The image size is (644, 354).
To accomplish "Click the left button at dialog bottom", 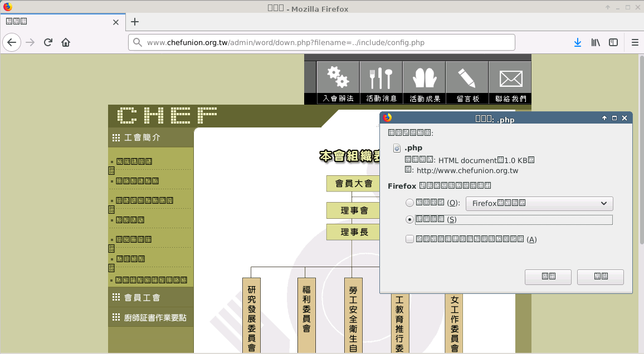I will (x=548, y=277).
